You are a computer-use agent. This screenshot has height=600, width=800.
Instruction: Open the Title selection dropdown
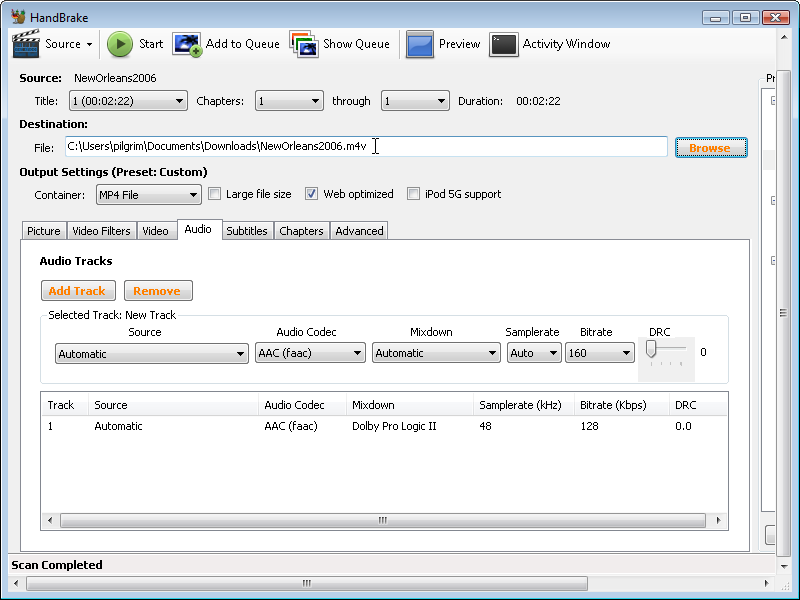click(x=128, y=101)
